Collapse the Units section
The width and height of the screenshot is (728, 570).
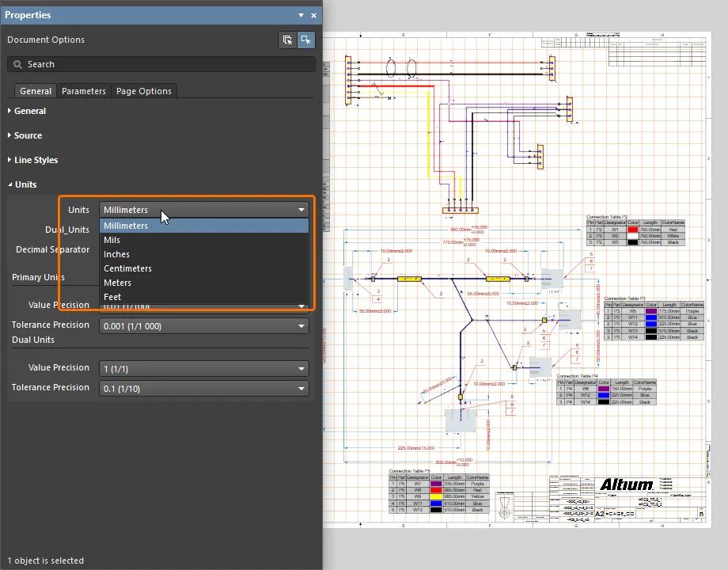tap(25, 184)
